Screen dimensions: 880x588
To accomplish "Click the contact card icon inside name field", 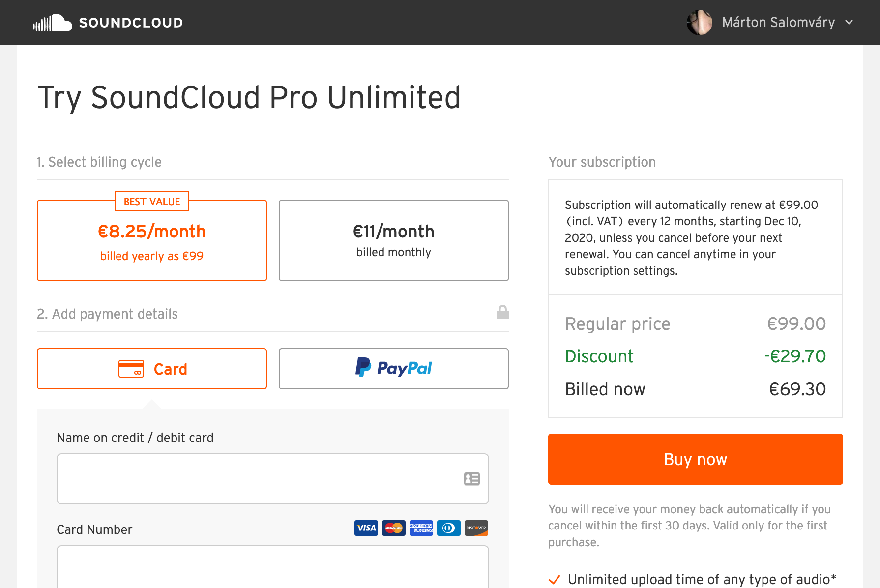I will coord(471,478).
